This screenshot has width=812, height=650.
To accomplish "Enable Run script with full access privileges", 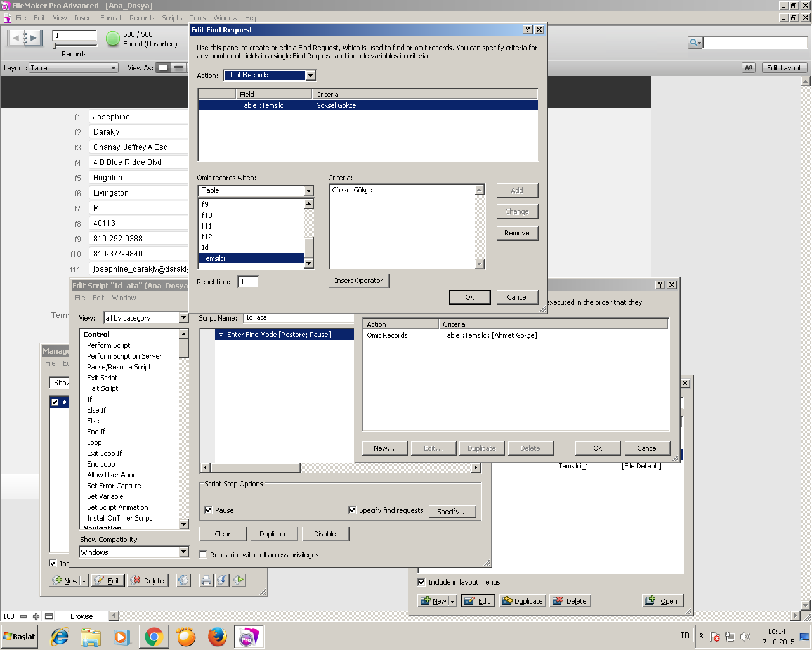I will coord(204,555).
